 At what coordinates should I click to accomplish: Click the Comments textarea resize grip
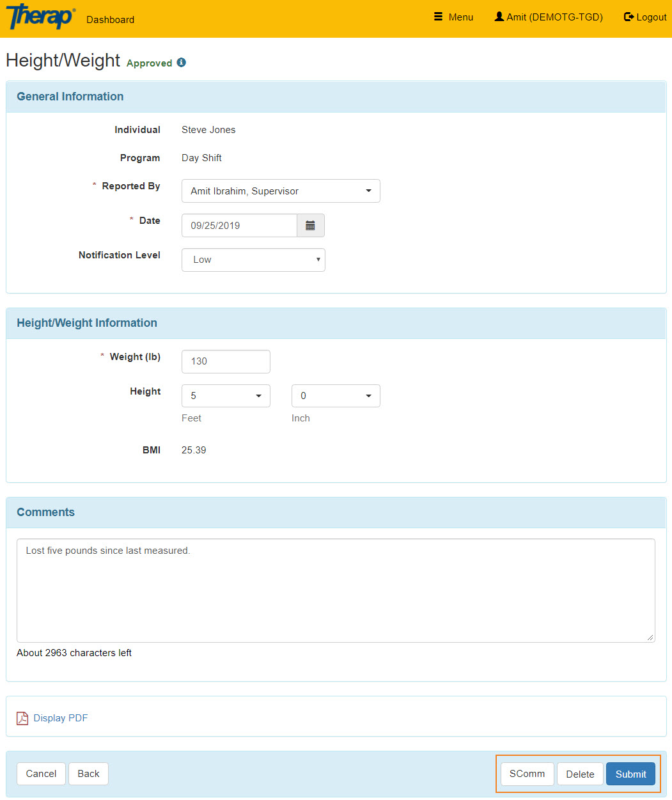tap(650, 637)
